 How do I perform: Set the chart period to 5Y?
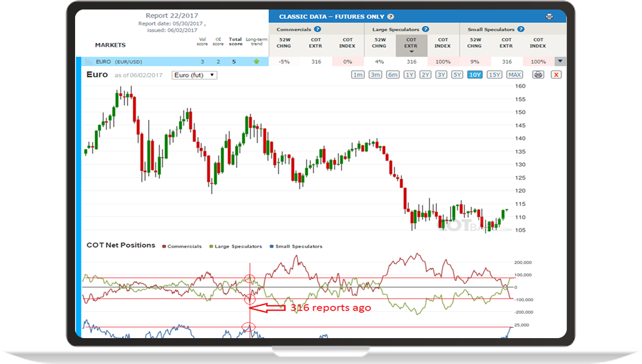click(x=457, y=75)
